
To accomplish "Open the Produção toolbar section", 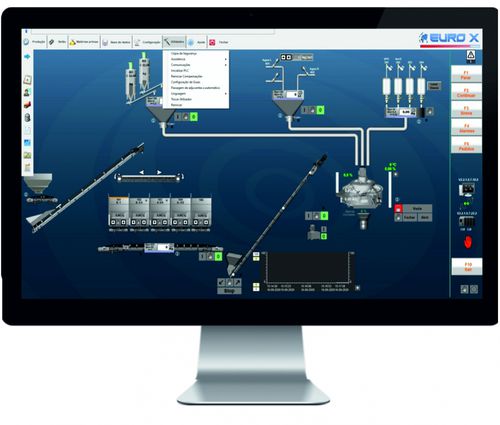I will (x=35, y=42).
